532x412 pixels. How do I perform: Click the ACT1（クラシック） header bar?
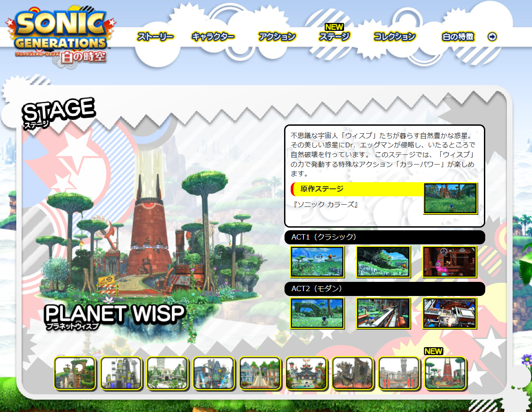(385, 237)
